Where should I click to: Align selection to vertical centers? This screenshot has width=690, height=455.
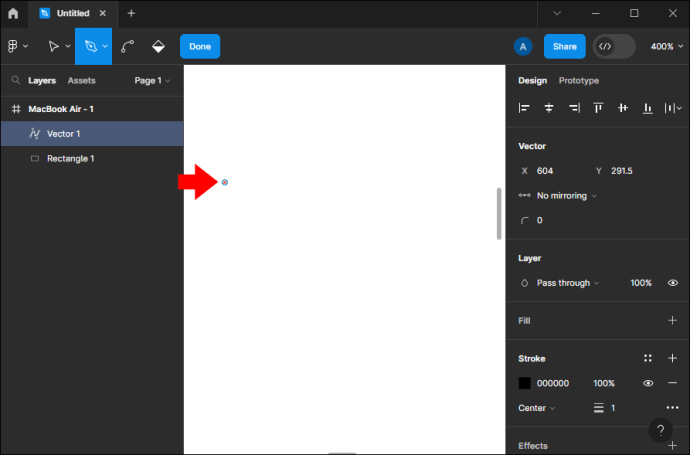tap(623, 108)
